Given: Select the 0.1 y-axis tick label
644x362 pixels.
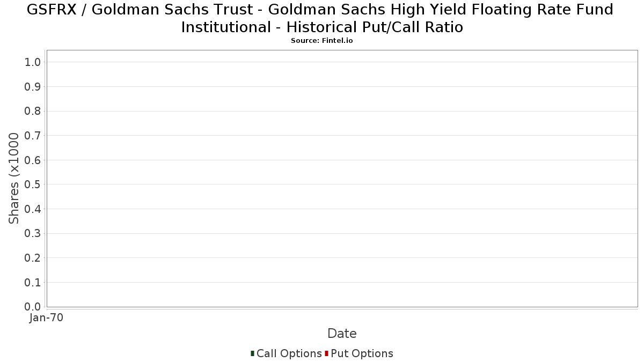Looking at the screenshot, I should click(x=33, y=283).
